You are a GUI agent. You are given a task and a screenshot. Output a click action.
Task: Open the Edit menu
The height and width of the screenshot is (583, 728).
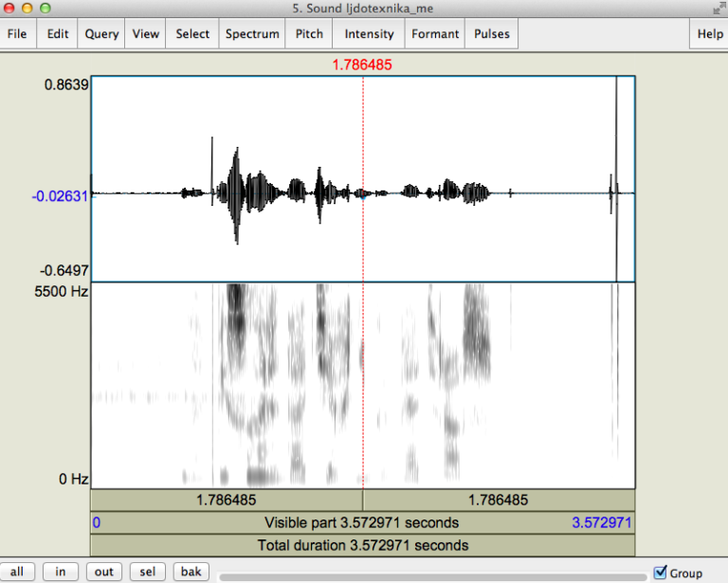pyautogui.click(x=58, y=34)
